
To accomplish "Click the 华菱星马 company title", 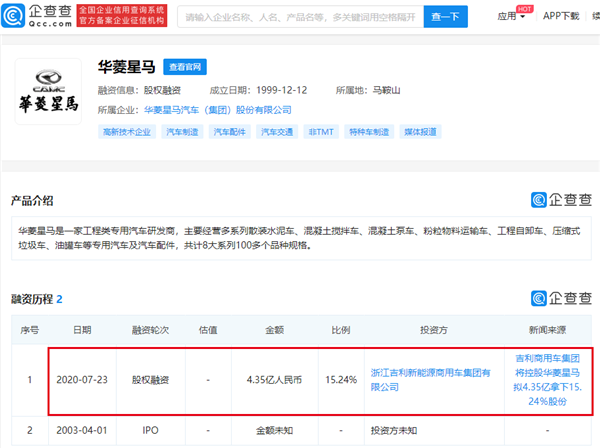I will point(126,67).
